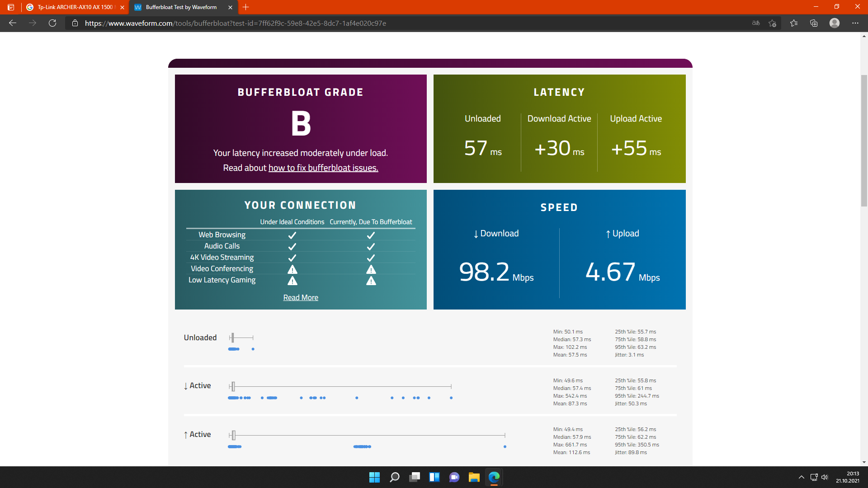Click the translate page icon in address bar

(x=755, y=23)
